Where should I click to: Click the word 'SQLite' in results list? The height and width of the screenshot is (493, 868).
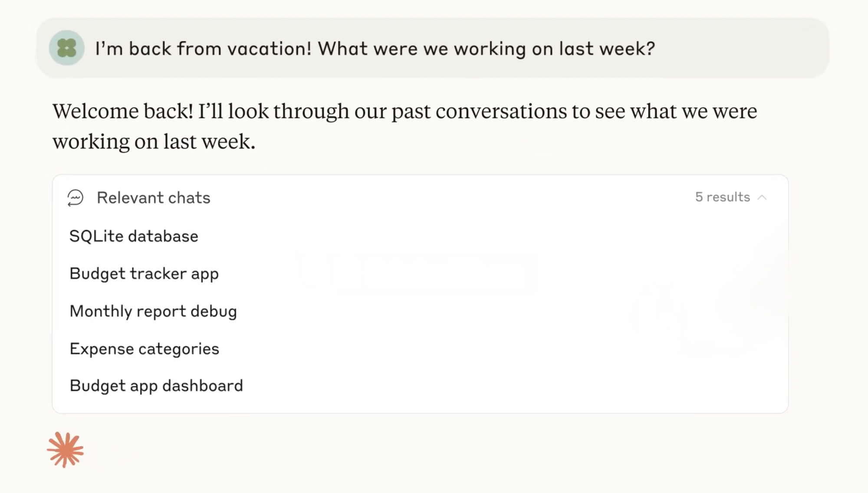pos(96,236)
